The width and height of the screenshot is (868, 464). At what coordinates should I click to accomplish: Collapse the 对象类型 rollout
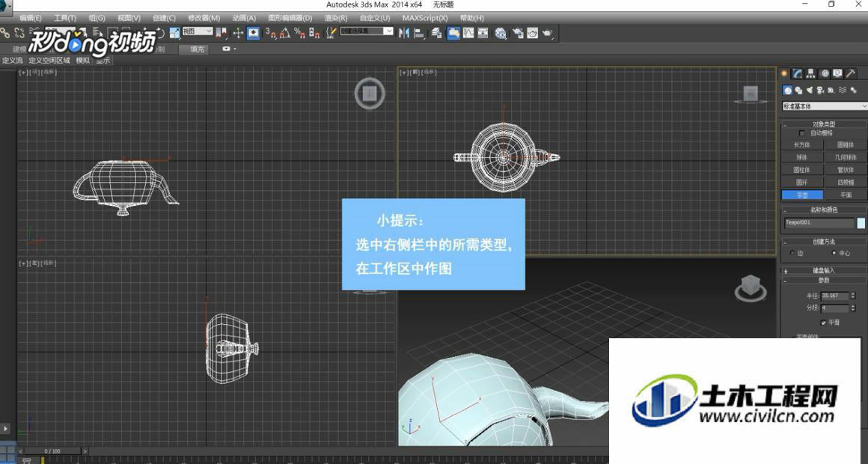(x=824, y=124)
